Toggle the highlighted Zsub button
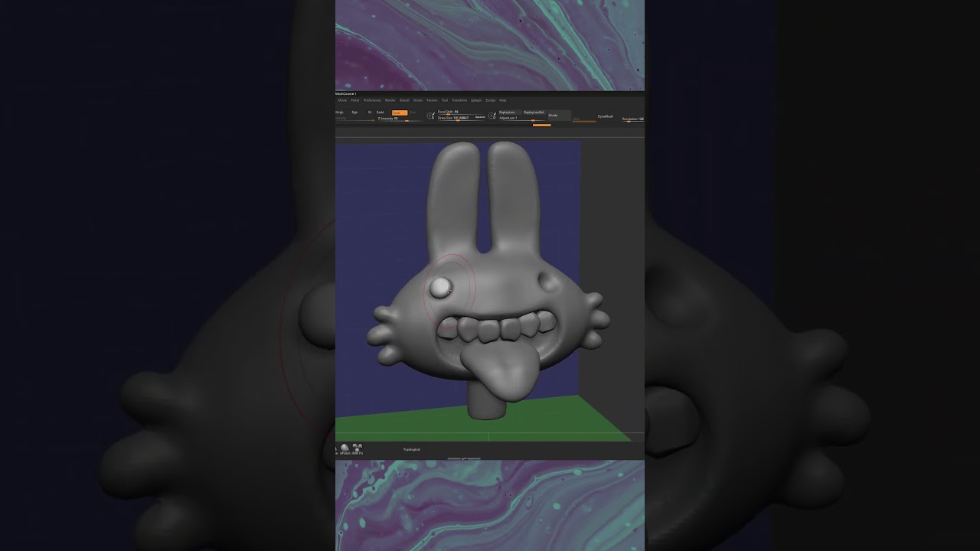980x551 pixels. (x=400, y=112)
